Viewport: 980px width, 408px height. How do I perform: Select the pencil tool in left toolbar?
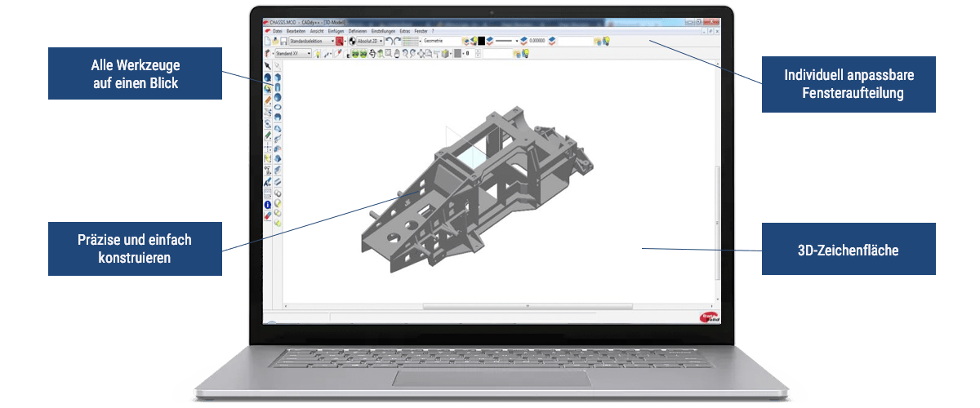[x=267, y=100]
